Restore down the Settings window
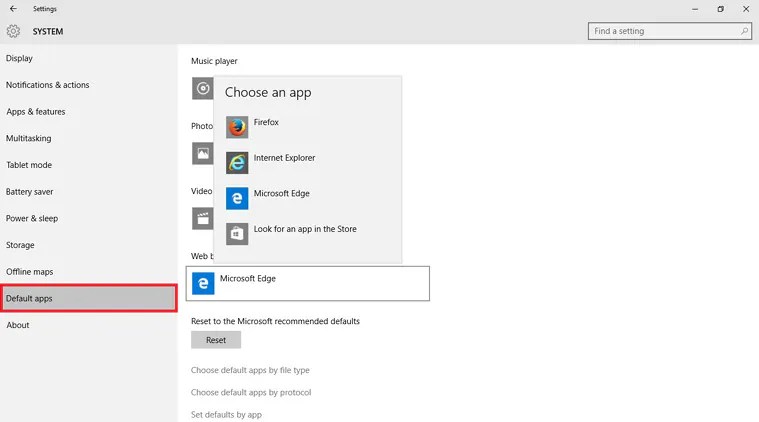The width and height of the screenshot is (759, 422). [x=721, y=9]
